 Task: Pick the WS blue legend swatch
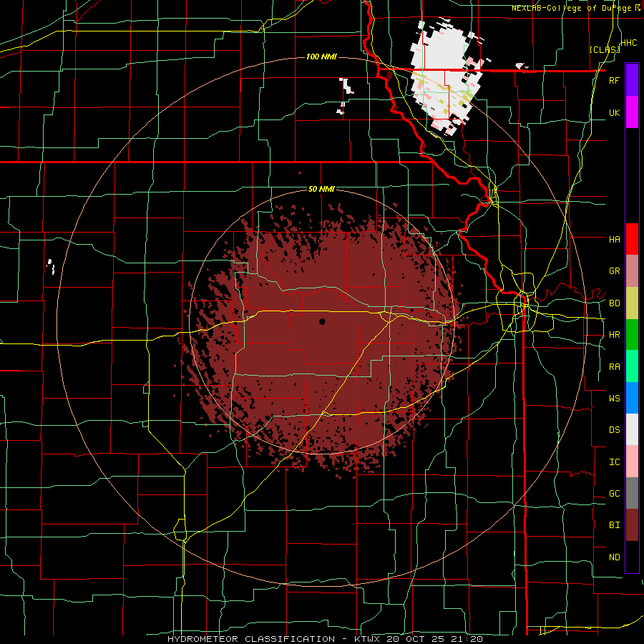pos(632,398)
